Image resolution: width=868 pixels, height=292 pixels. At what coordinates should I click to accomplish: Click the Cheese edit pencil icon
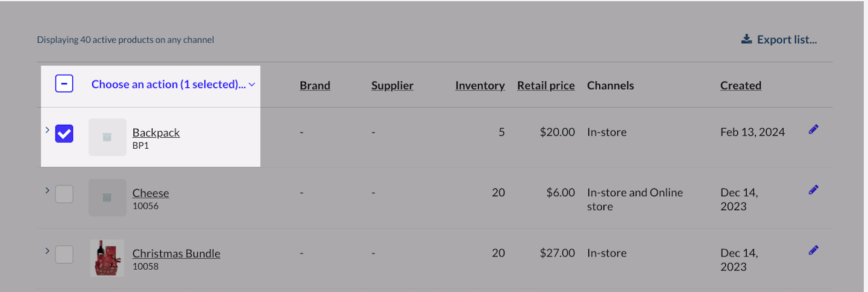[814, 190]
